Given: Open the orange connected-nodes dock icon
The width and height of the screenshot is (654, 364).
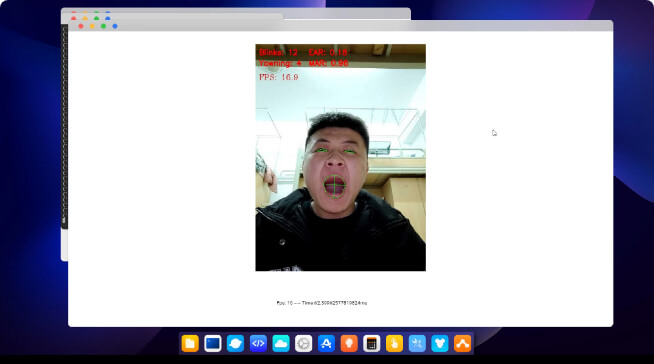Looking at the screenshot, I should pos(462,344).
